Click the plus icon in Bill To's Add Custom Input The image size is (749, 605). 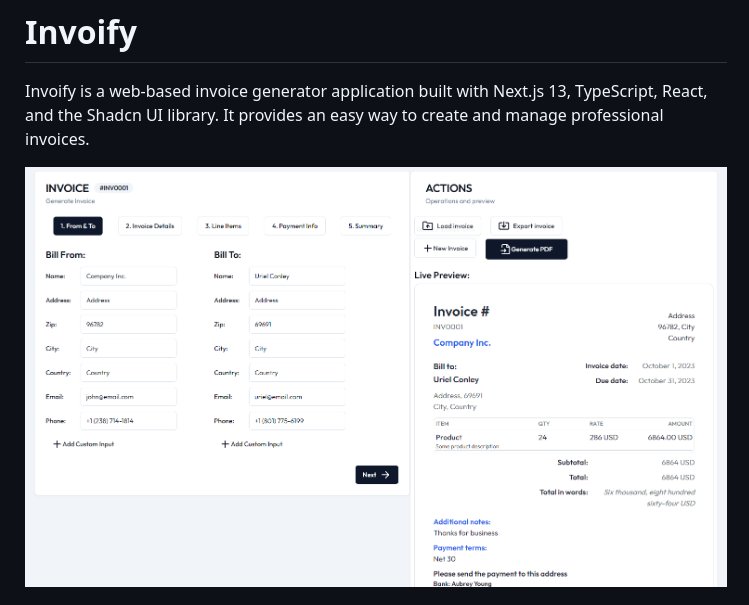coord(226,444)
